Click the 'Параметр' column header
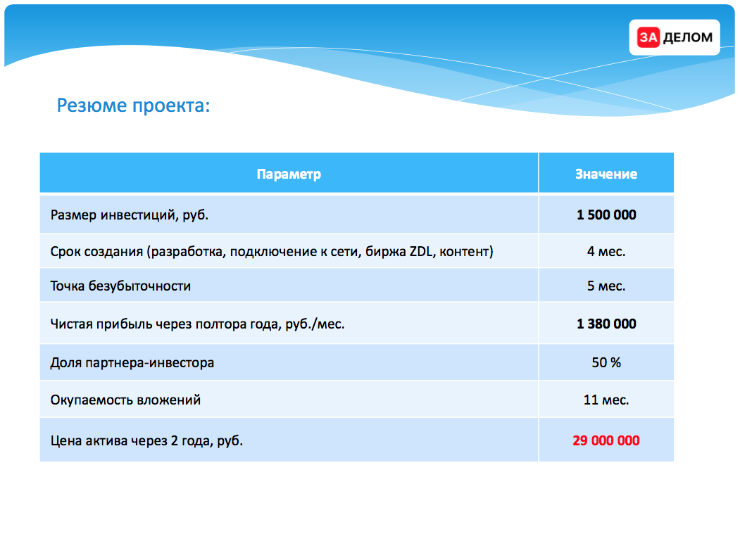 pos(289,174)
